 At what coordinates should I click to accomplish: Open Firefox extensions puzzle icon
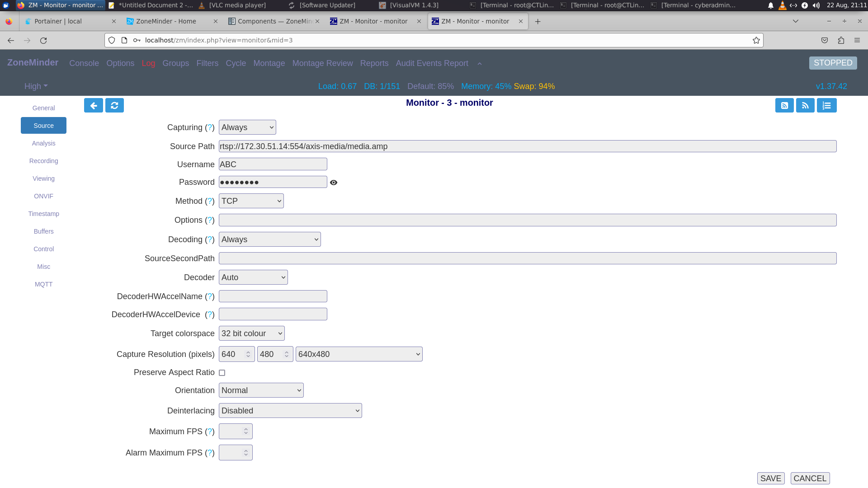tap(841, 40)
